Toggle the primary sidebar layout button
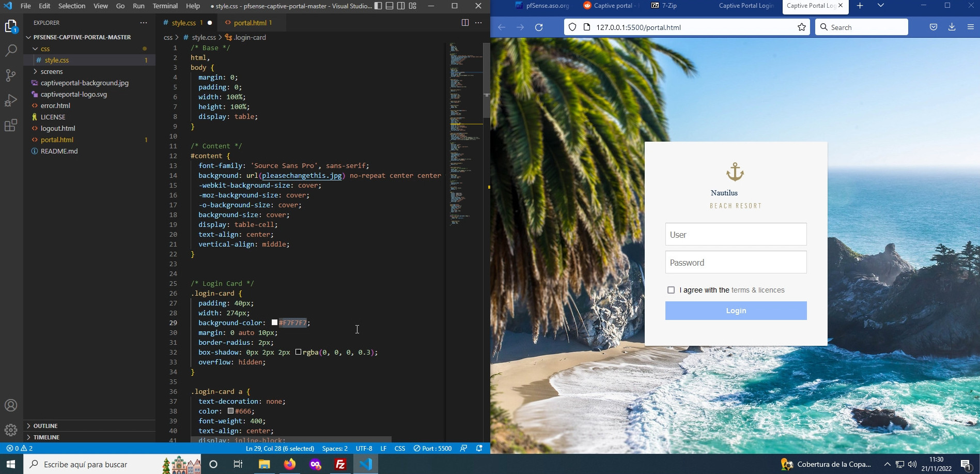980x474 pixels. tap(378, 6)
